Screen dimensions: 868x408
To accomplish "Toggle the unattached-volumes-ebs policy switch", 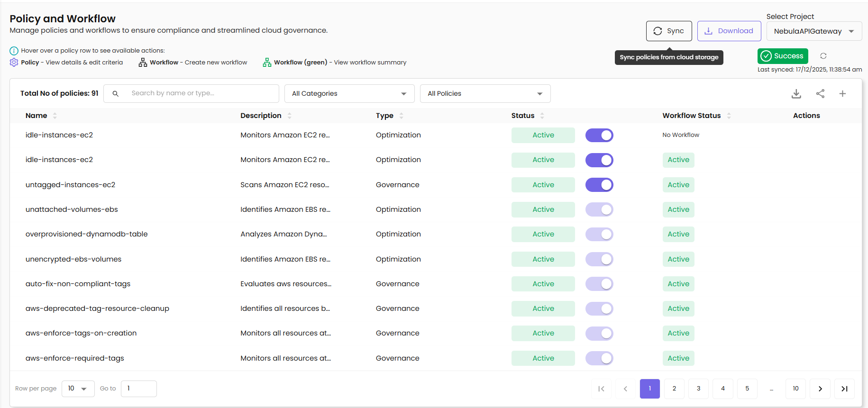I will [599, 209].
